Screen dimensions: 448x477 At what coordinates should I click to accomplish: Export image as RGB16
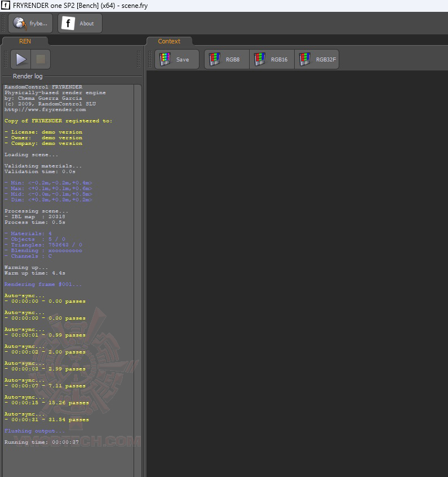[x=272, y=59]
